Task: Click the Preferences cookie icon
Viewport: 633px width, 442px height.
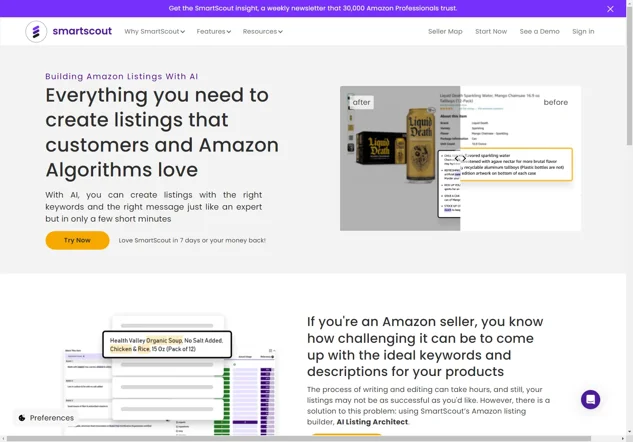Action: tap(22, 418)
